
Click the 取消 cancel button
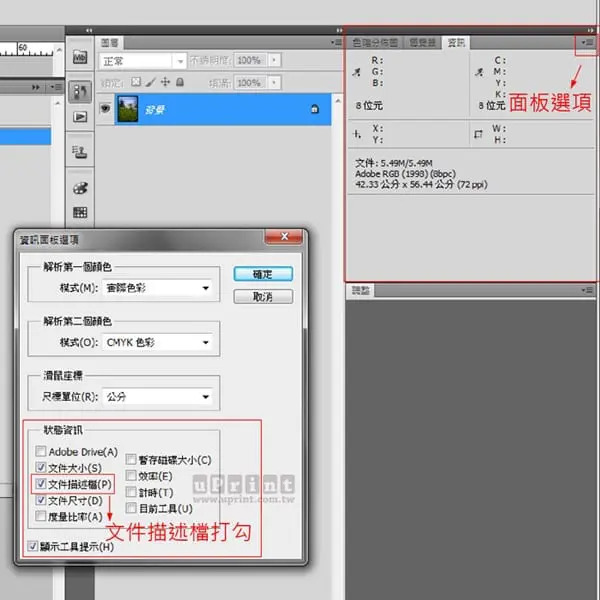pos(263,297)
